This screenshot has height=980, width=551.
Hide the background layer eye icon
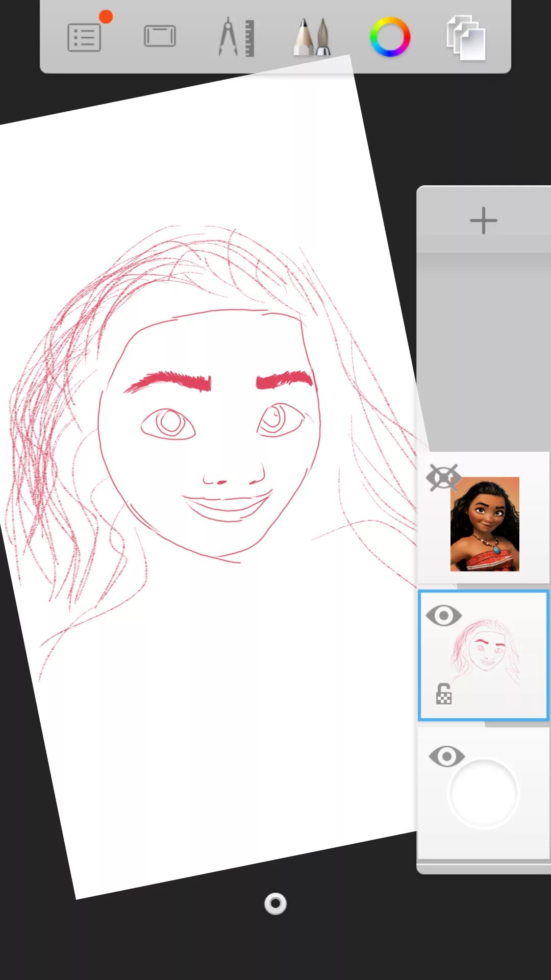pos(447,756)
